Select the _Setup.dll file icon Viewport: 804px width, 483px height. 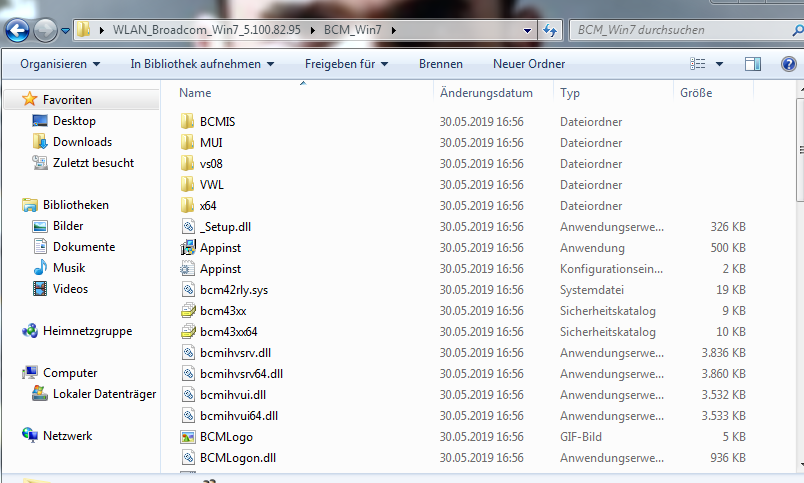(x=188, y=227)
